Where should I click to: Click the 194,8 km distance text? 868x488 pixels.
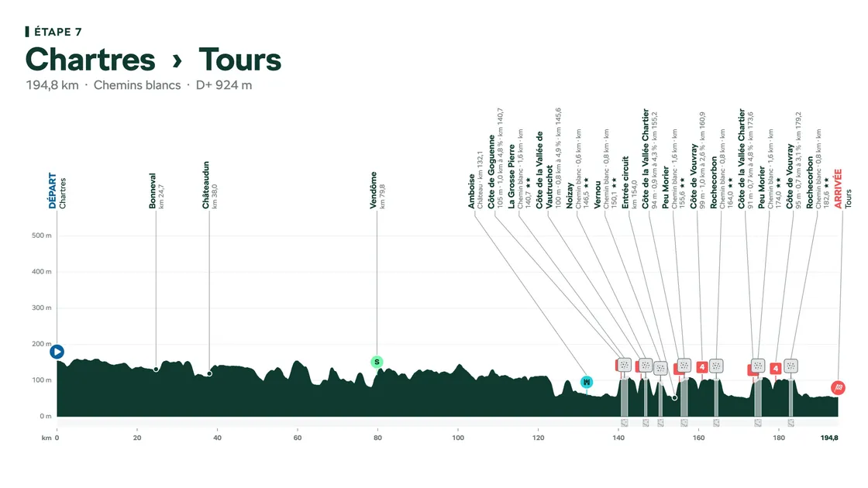coord(52,85)
